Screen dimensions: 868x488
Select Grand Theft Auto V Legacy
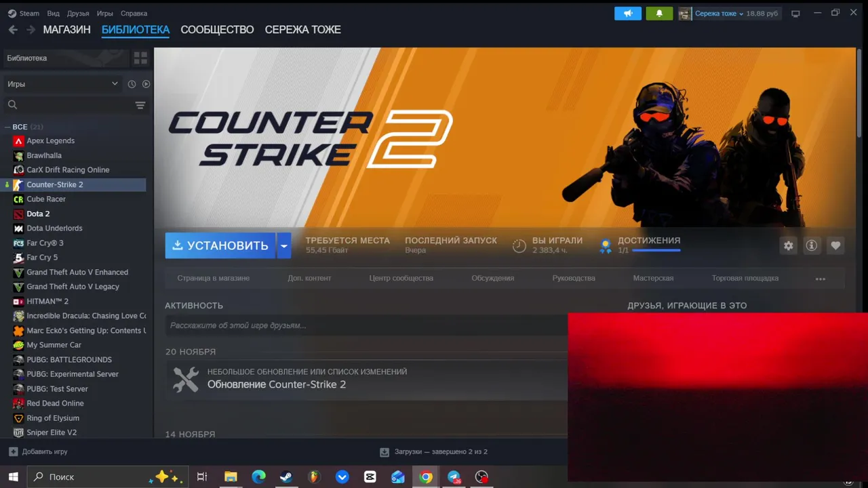[73, 287]
